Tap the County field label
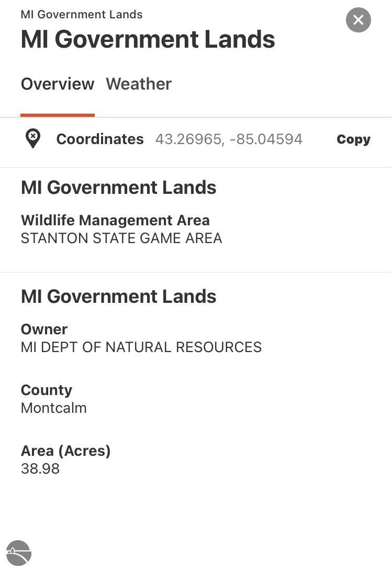 click(47, 390)
